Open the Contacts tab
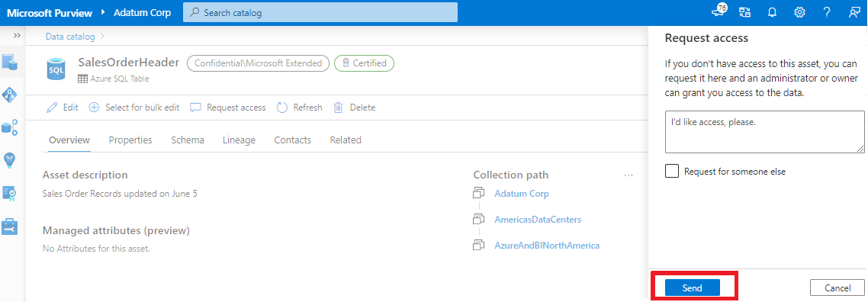Screen dimensions: 868x302 tap(293, 140)
